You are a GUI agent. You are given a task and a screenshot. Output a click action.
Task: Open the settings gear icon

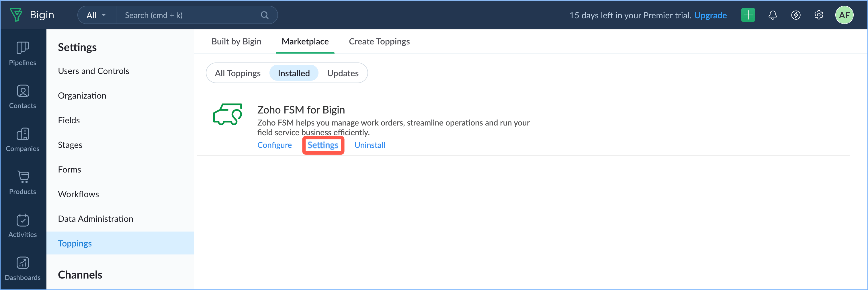818,15
